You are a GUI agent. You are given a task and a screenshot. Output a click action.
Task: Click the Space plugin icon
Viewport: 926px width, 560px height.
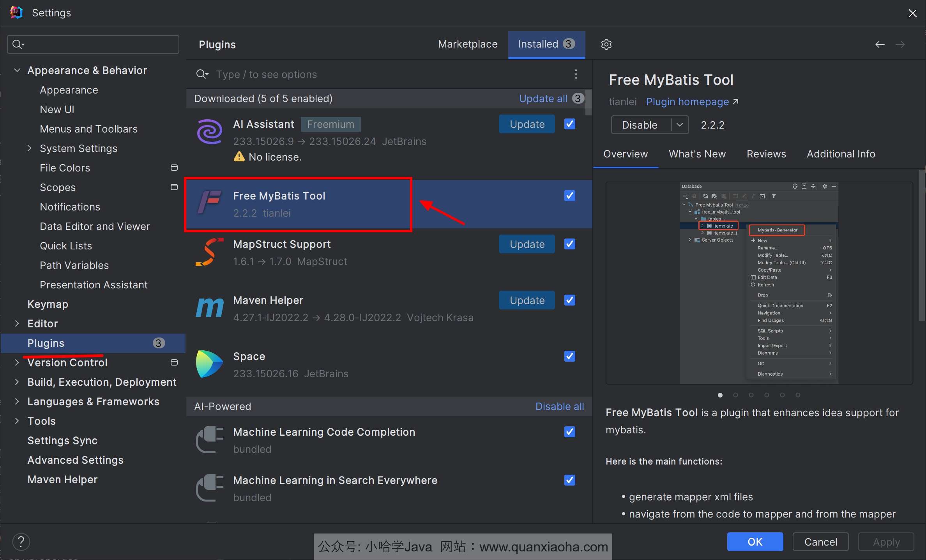[210, 364]
